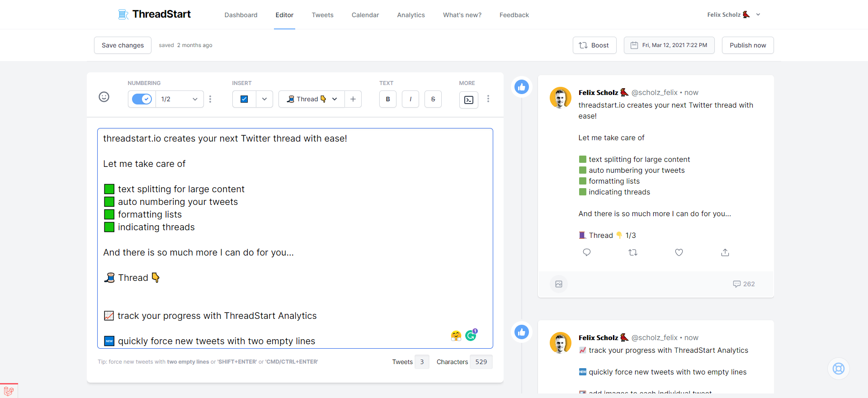Like the first tweet with heart icon
The image size is (868, 398).
click(679, 252)
